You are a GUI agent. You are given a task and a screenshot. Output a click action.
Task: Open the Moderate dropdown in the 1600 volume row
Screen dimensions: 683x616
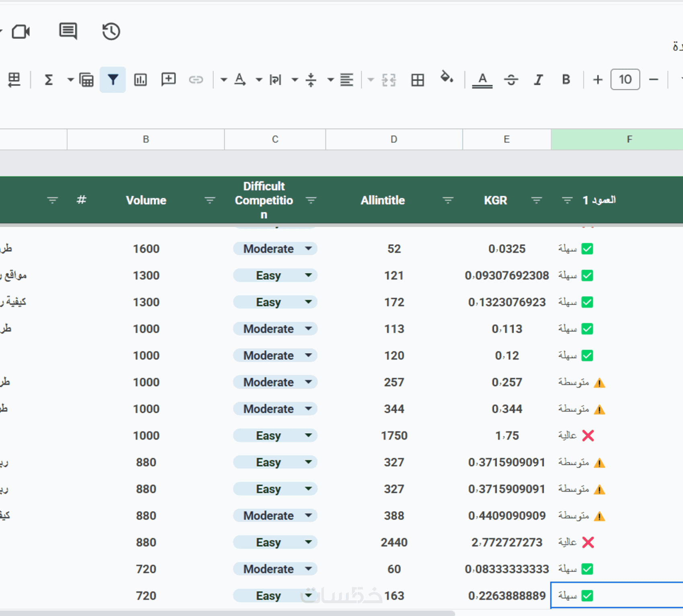(308, 249)
